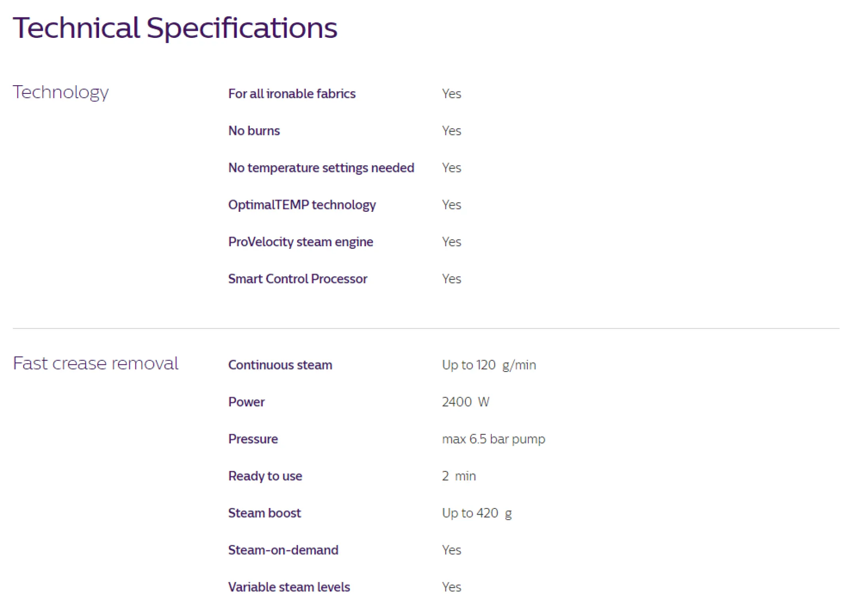This screenshot has width=868, height=607.
Task: Click the OptimalTEMP technology label
Action: coord(302,205)
